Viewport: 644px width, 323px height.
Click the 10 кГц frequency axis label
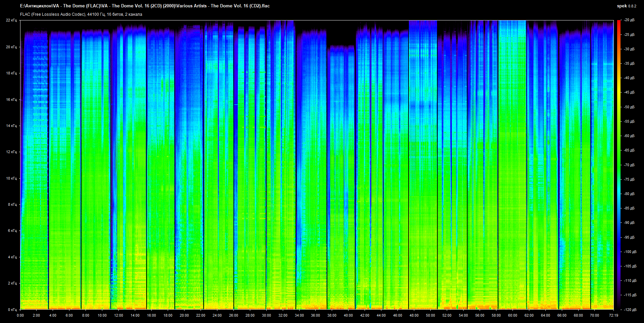(x=11, y=178)
